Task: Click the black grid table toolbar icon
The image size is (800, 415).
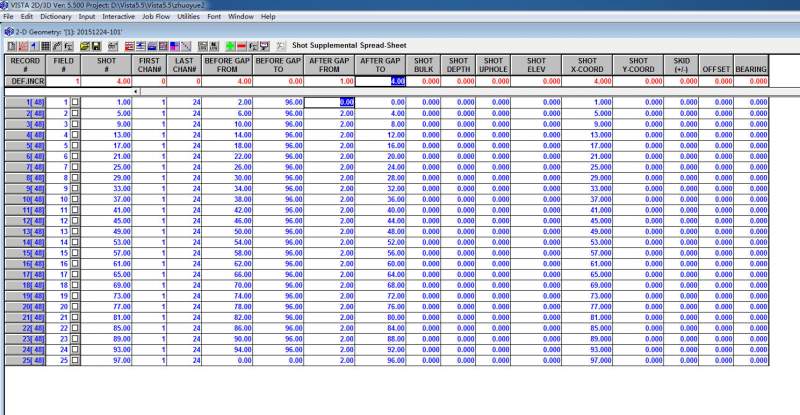Action: (45, 46)
